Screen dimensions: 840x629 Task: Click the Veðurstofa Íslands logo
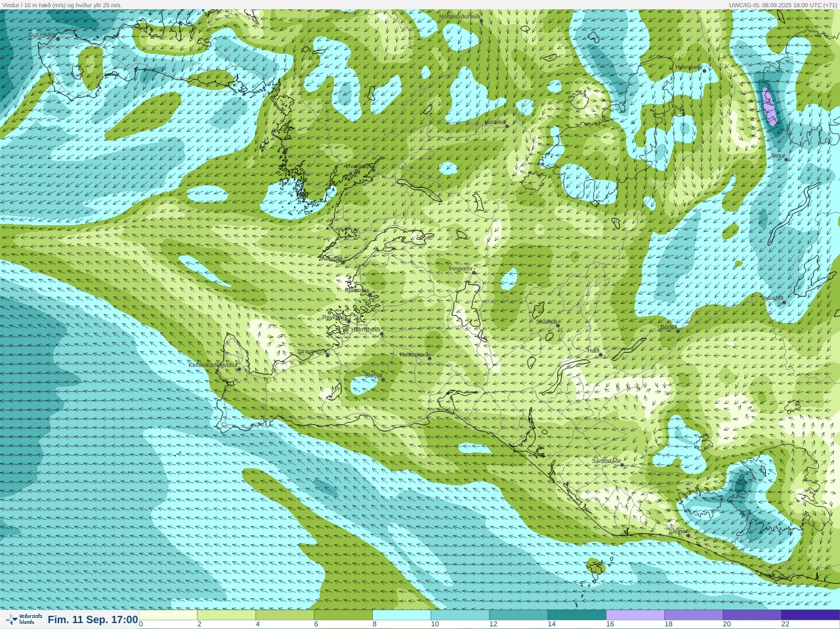tap(24, 619)
